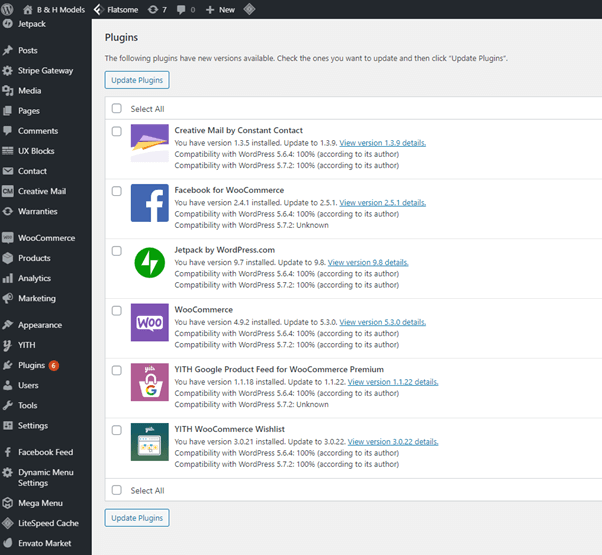This screenshot has width=602, height=555.
Task: Click the Creative Mail plugin thumbnail
Action: 150,143
